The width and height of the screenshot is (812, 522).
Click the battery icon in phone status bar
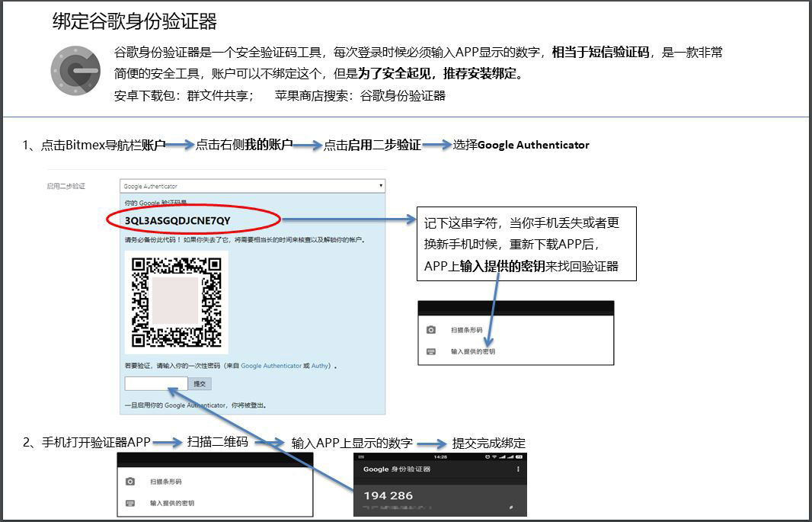point(520,456)
